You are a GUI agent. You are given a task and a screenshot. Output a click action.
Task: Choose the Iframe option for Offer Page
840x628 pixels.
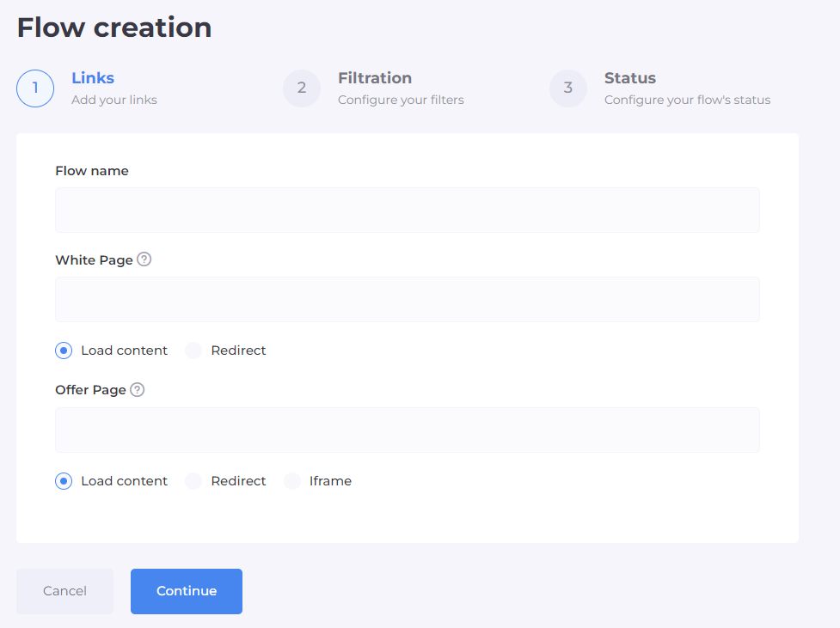click(293, 481)
